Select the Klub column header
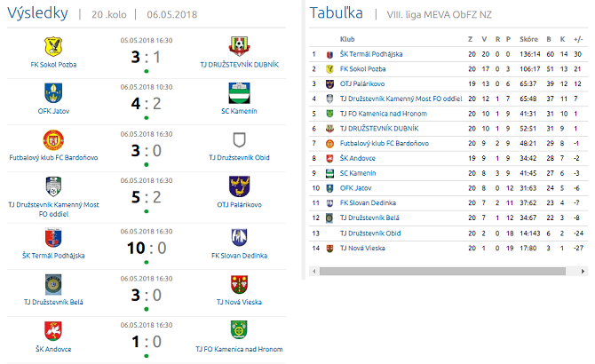Viewport: 595px width, 364px height. (347, 39)
